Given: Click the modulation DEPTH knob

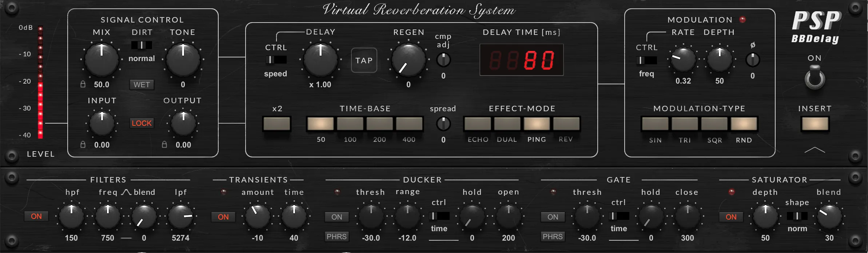Looking at the screenshot, I should 719,59.
